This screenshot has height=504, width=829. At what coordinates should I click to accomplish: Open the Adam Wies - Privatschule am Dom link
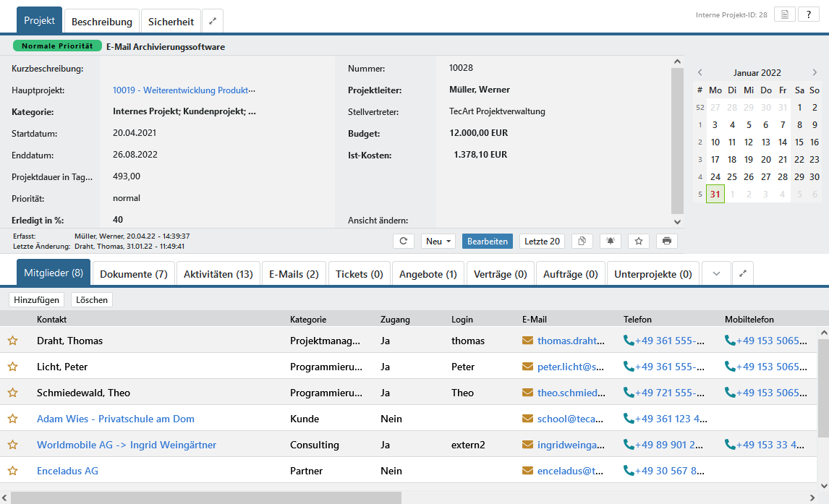click(116, 419)
